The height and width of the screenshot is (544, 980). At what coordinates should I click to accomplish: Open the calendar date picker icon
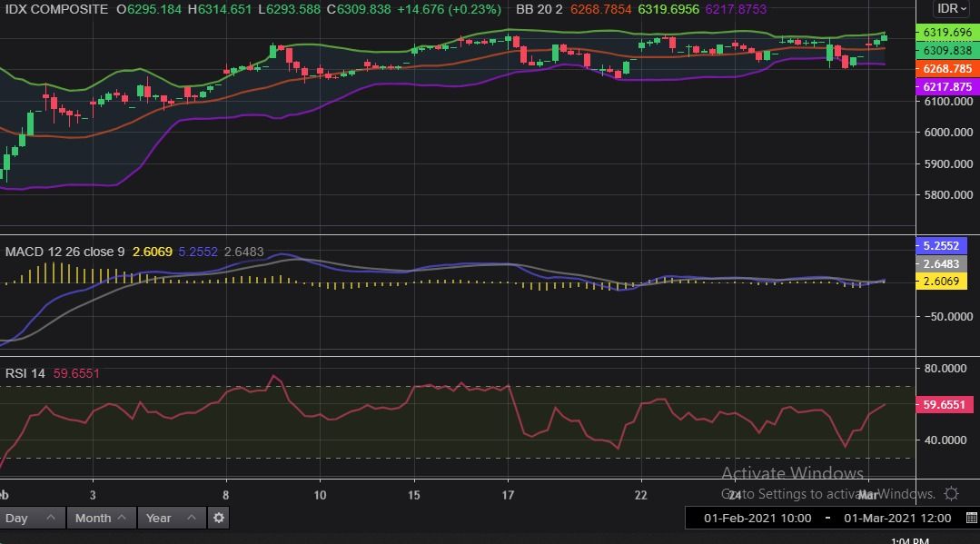click(x=971, y=518)
